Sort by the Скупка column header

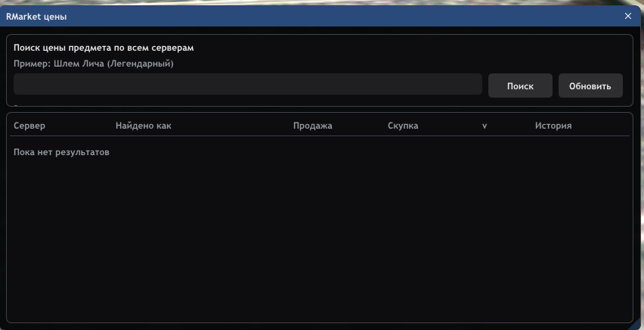[x=403, y=126]
